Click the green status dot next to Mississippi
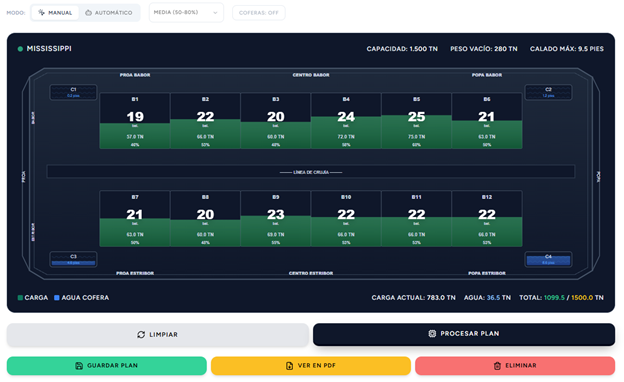Screen dimensions: 624x382 tap(20, 49)
